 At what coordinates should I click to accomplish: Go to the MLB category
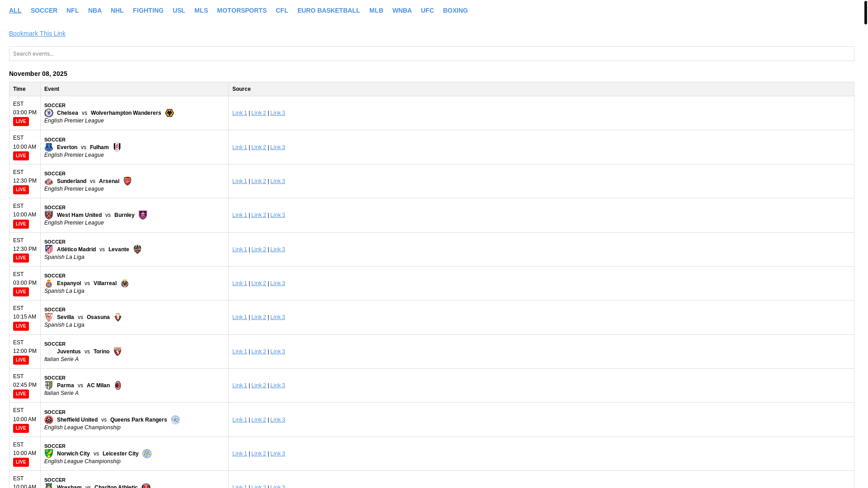pyautogui.click(x=376, y=10)
